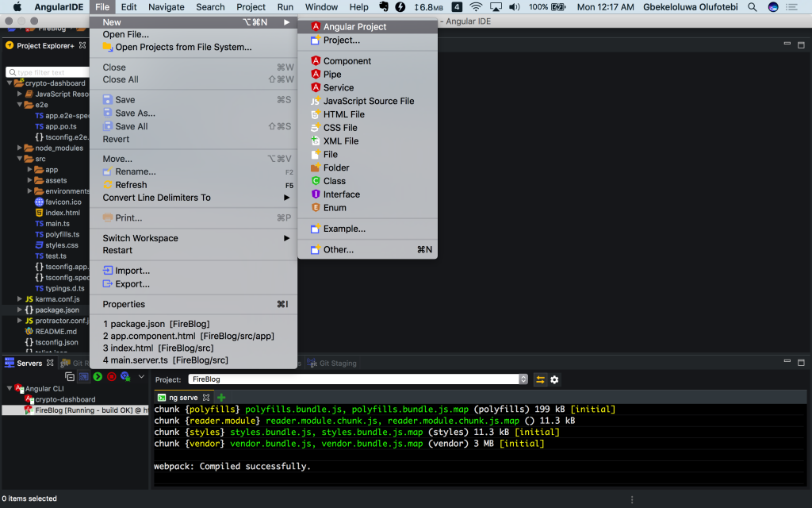Screen dimensions: 812x508
Task: Select crypto-dashboard under Angular CLI servers
Action: coord(60,399)
